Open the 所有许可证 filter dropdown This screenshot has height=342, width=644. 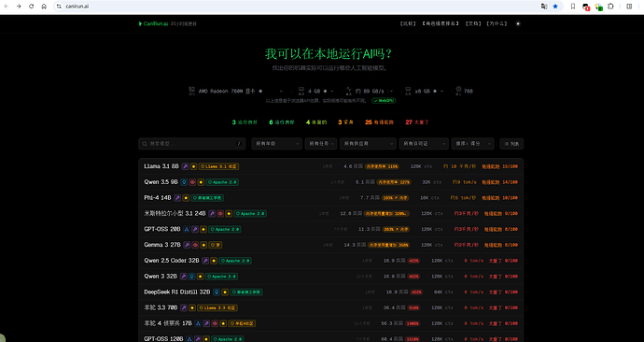(x=424, y=144)
